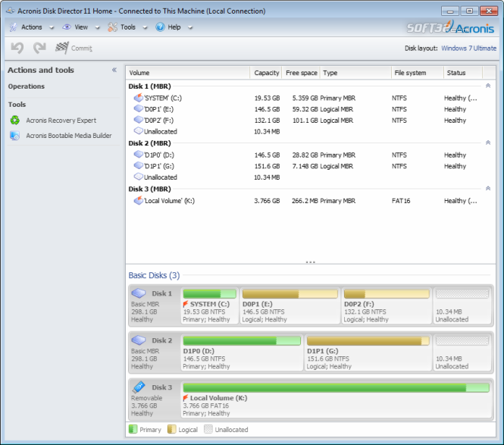Launch Acronis Recovery Expert
The image size is (504, 445).
pos(61,121)
